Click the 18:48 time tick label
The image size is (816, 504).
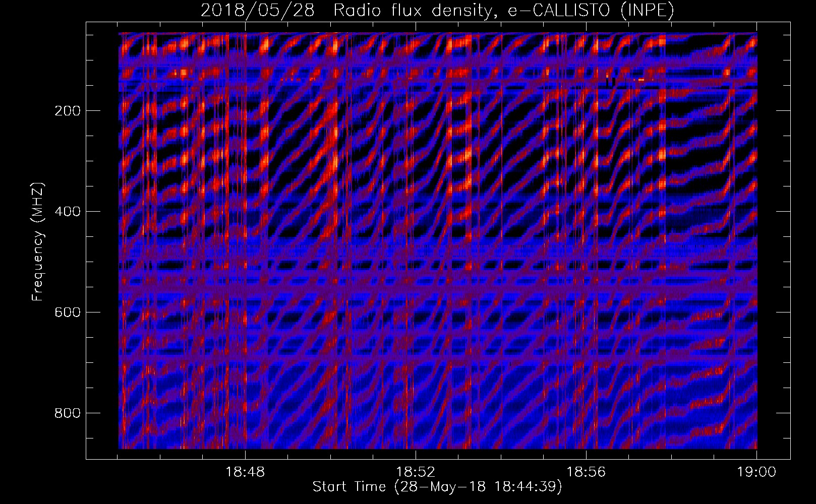point(245,472)
